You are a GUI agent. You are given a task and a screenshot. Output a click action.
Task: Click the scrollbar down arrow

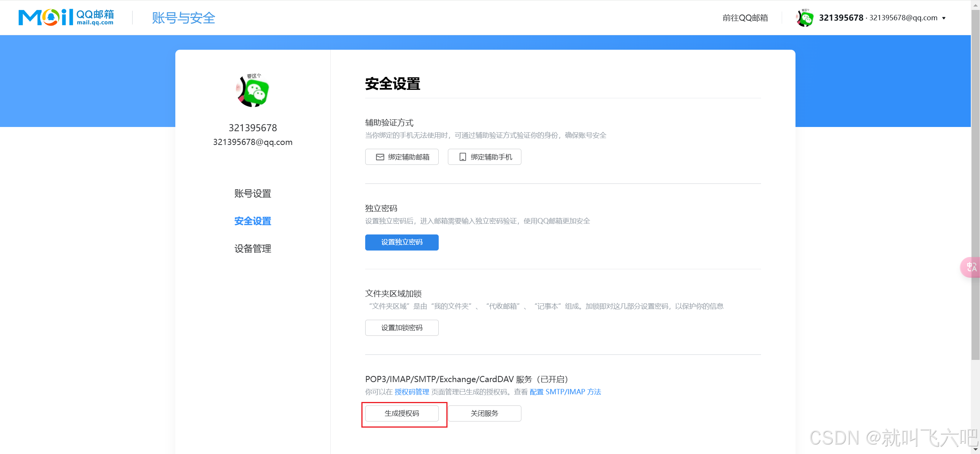[975, 450]
